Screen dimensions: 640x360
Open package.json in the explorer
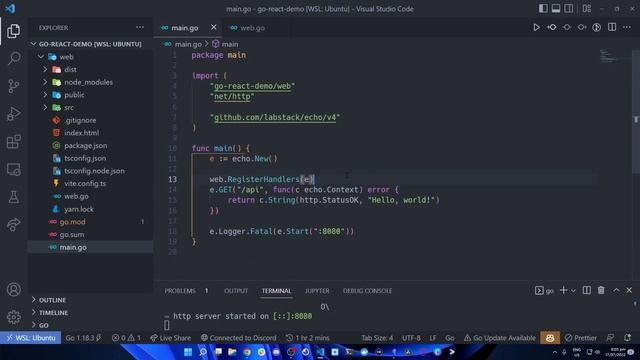[90, 145]
